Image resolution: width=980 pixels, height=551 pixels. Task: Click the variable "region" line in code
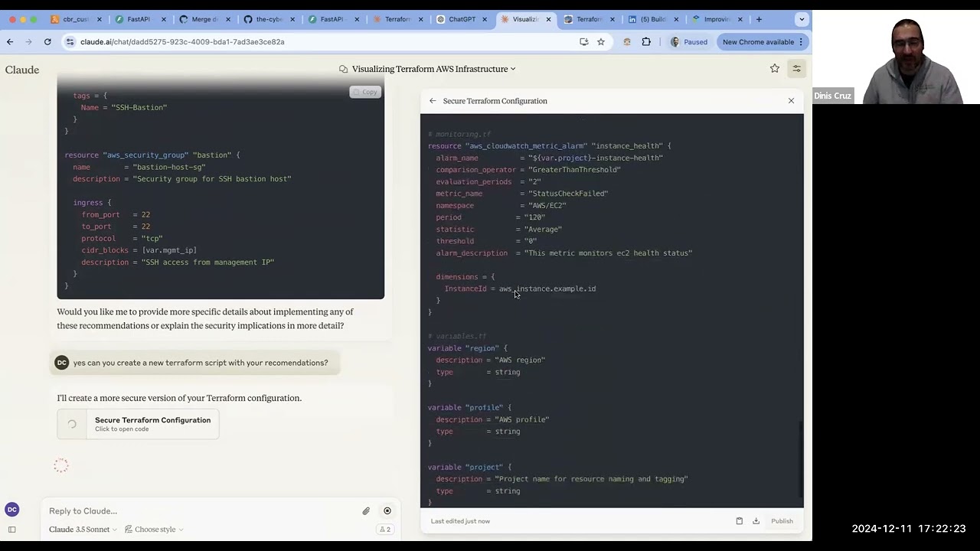pos(467,348)
